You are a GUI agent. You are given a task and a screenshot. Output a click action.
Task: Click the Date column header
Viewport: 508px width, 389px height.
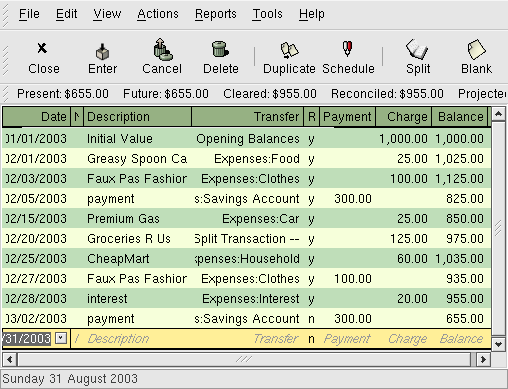point(36,117)
